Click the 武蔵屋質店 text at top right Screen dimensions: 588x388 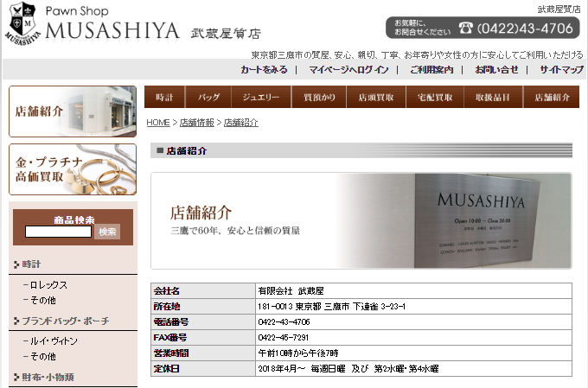(559, 10)
